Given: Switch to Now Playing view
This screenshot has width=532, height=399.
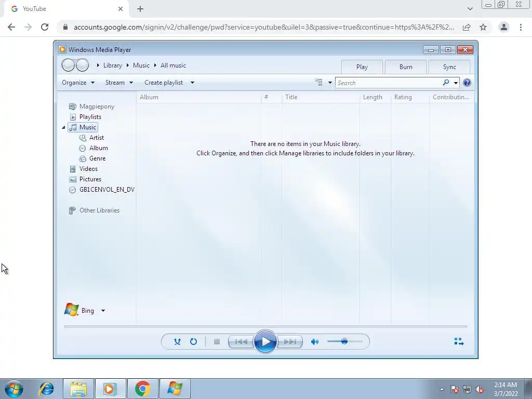Looking at the screenshot, I should pos(459,342).
